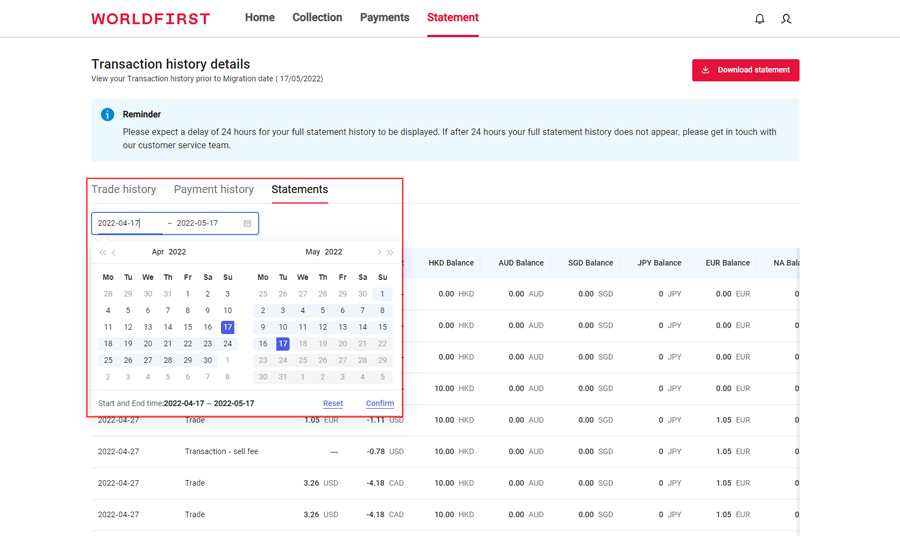This screenshot has width=900, height=536.
Task: Pick May 9 in the May calendar
Action: (x=263, y=327)
